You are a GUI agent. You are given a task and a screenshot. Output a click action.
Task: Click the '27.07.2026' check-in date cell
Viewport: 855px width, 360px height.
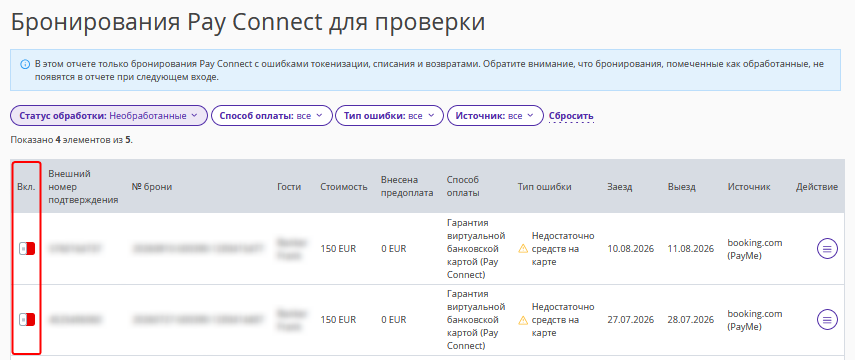pyautogui.click(x=630, y=320)
